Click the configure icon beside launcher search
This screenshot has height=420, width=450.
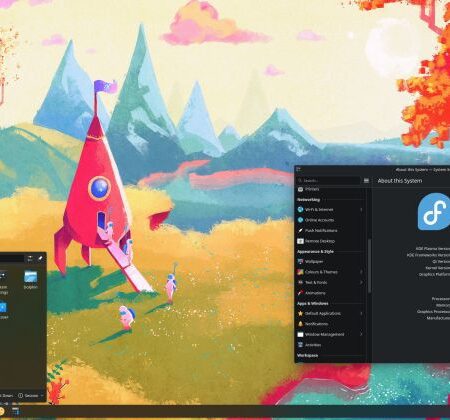click(30, 258)
